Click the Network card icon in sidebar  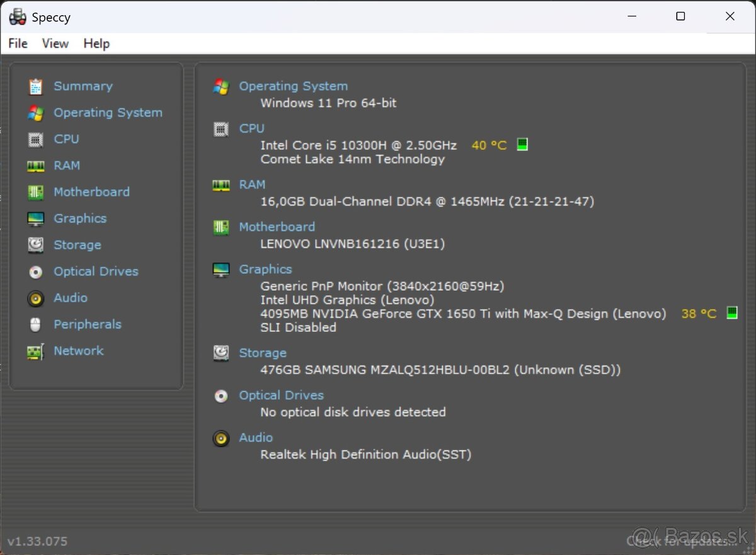(x=36, y=351)
